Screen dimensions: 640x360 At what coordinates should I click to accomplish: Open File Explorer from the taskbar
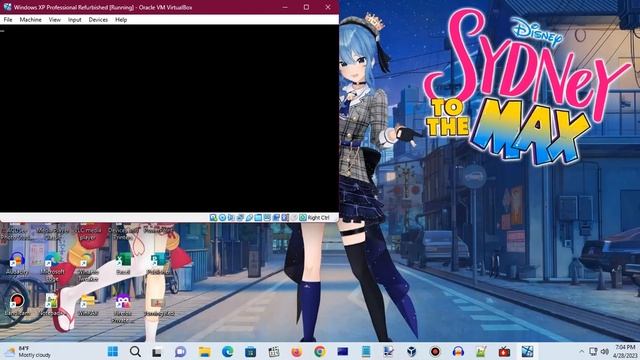click(x=204, y=351)
